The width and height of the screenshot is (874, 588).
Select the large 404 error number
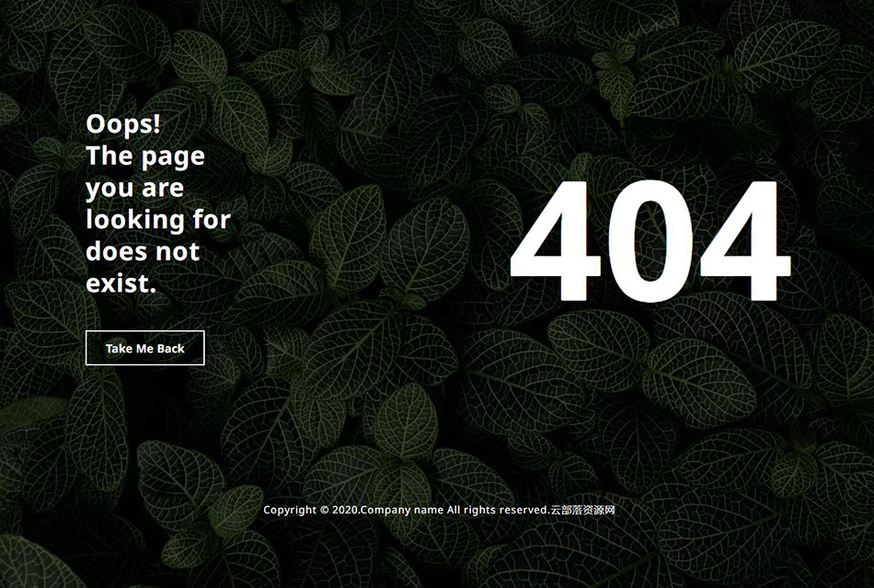(650, 241)
